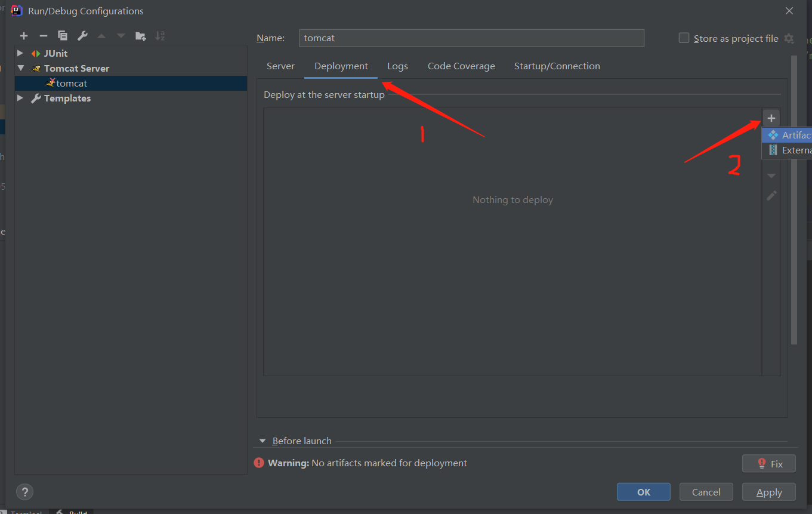
Task: Copy the selected configuration
Action: click(63, 36)
